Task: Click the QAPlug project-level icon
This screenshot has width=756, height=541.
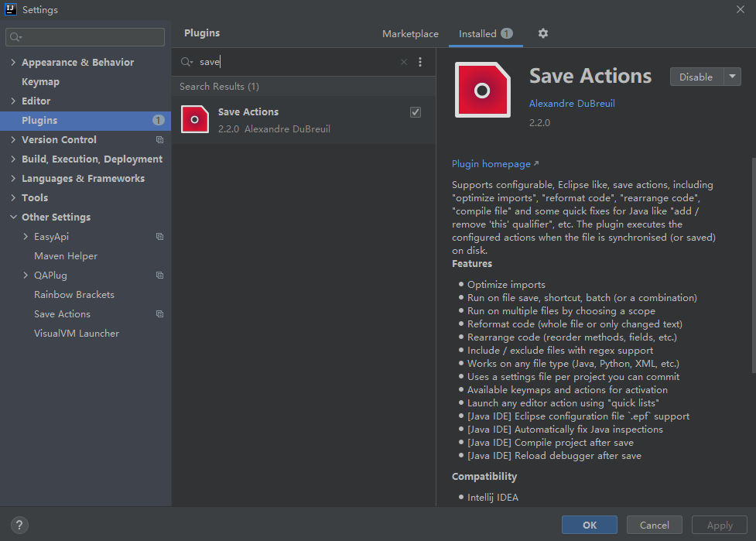Action: pyautogui.click(x=159, y=276)
